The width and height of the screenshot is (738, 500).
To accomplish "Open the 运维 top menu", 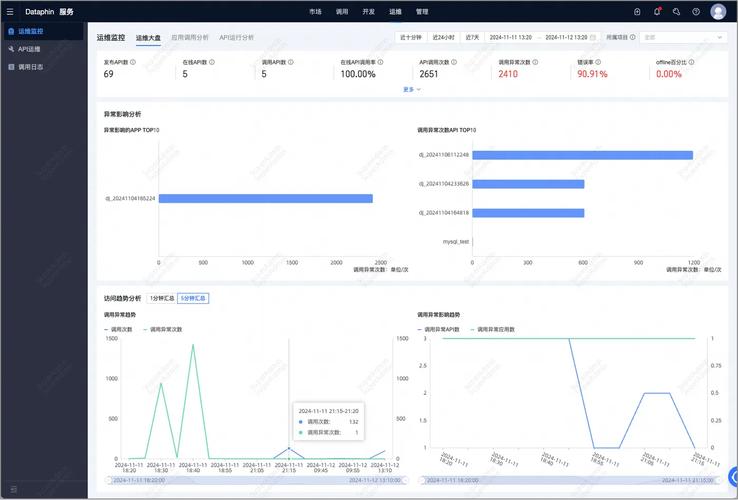I will [x=395, y=12].
